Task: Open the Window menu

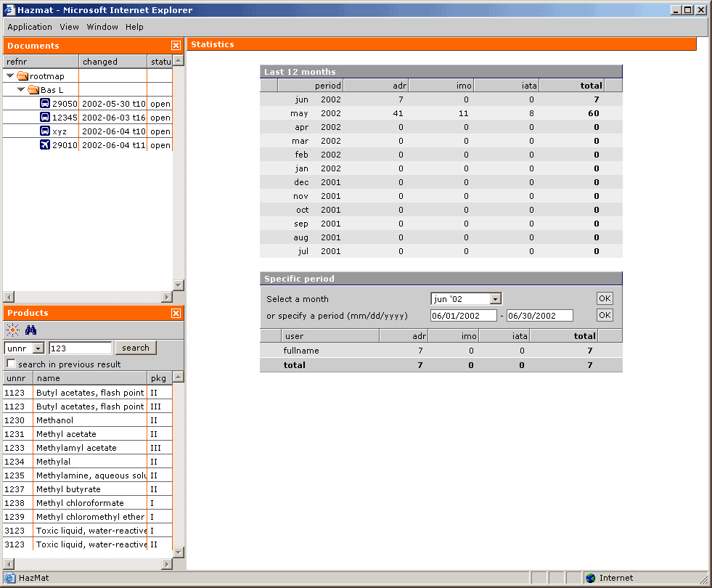Action: [x=102, y=27]
